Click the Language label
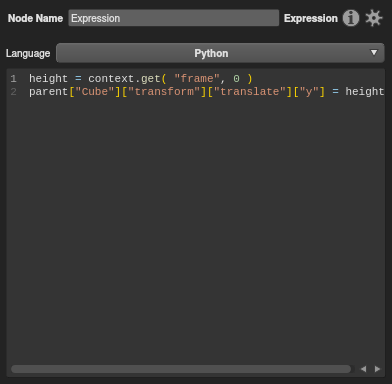Viewport: 392px width, 384px height. 28,53
